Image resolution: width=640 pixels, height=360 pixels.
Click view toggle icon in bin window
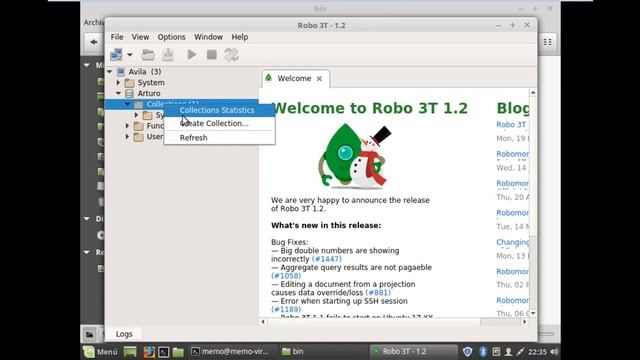[548, 42]
